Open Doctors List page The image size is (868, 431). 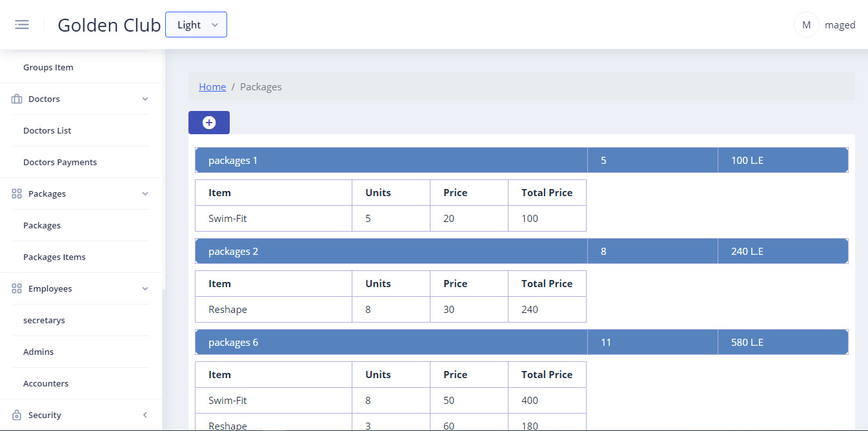click(x=47, y=130)
